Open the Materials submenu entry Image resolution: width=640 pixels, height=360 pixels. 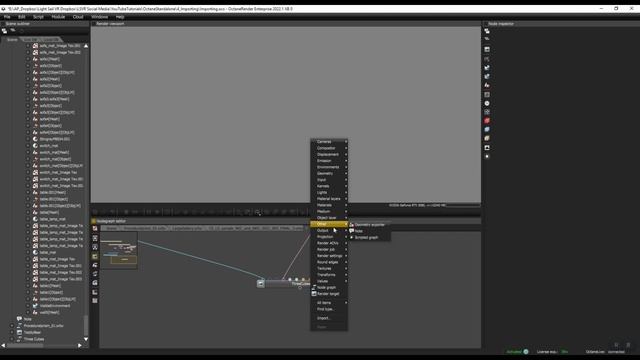[x=329, y=205]
